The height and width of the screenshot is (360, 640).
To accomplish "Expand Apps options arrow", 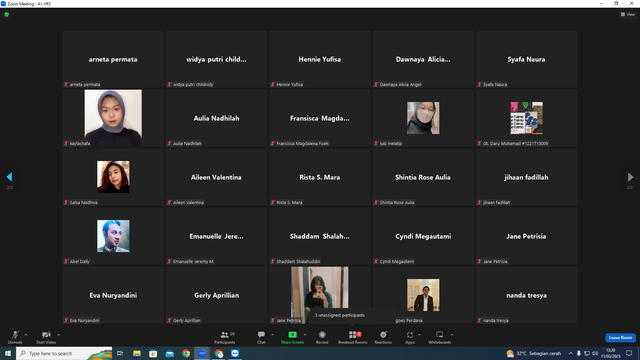I will tap(419, 335).
